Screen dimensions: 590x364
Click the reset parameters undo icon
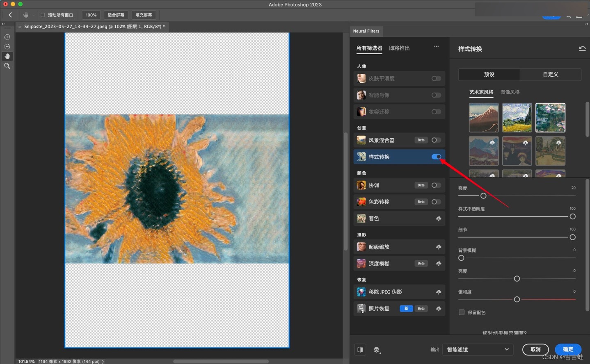[582, 48]
